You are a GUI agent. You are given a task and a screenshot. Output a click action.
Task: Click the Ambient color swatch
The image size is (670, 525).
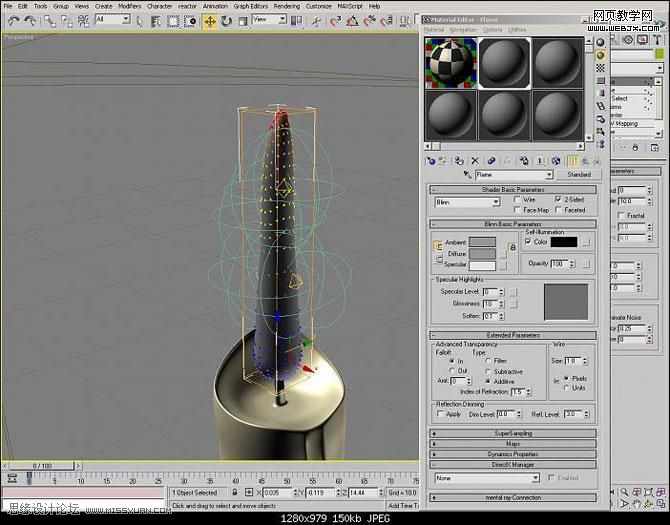tap(482, 242)
